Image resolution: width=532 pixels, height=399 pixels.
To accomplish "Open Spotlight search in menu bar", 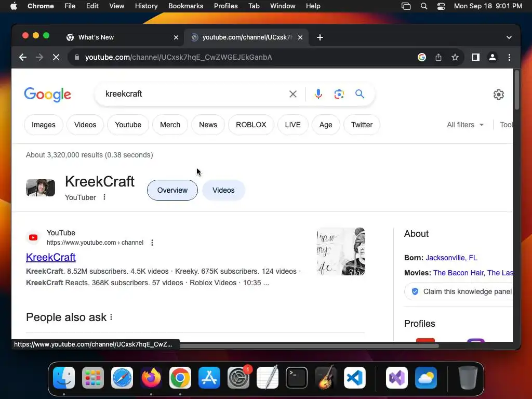I will tap(424, 6).
